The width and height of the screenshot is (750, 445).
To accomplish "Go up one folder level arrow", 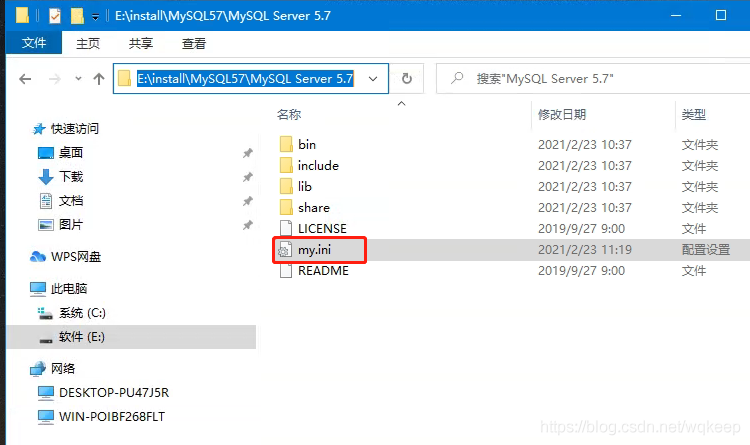I will tap(99, 78).
